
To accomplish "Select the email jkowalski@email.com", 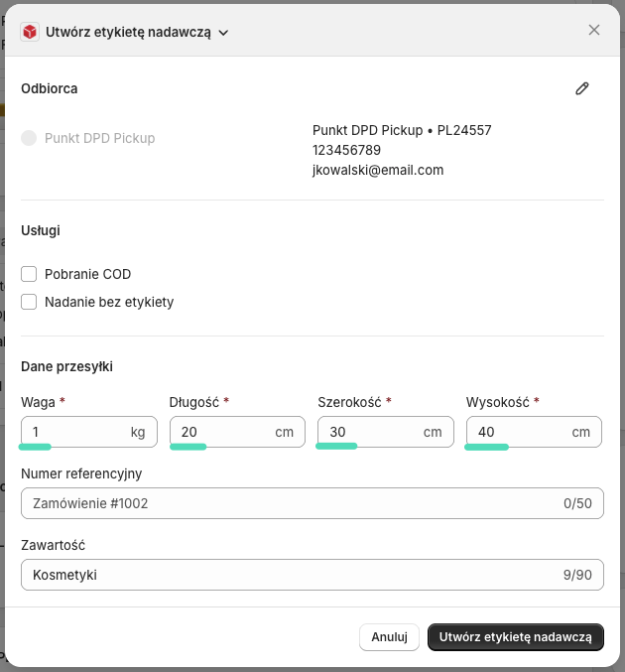I will [378, 170].
